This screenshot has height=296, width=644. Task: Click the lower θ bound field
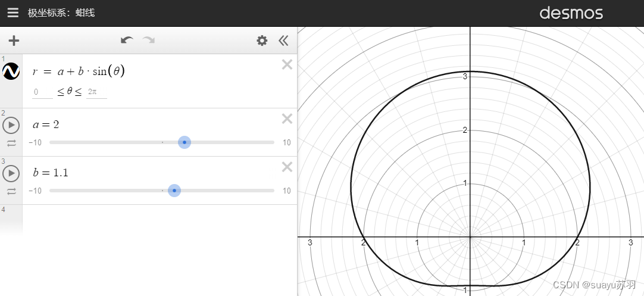click(42, 92)
